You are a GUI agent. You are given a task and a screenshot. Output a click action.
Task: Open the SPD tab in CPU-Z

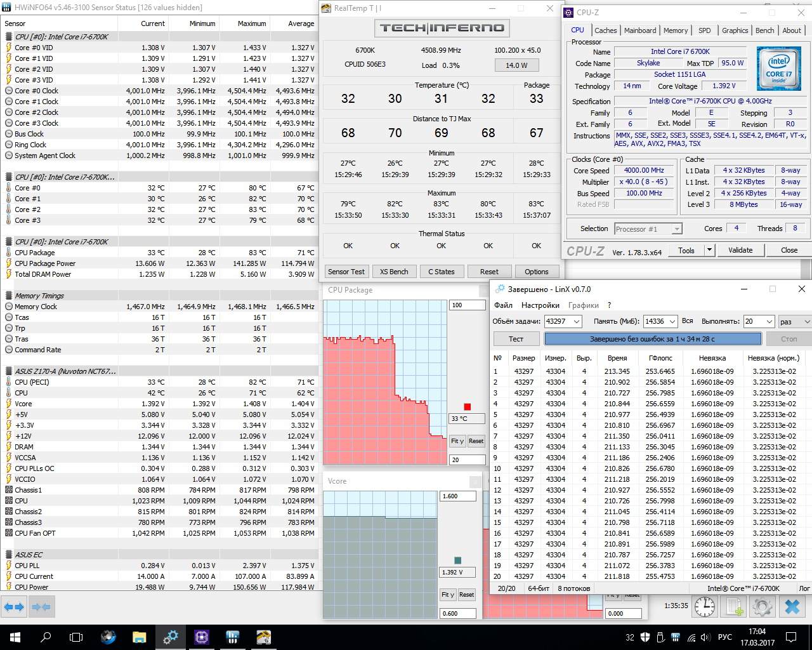point(704,30)
